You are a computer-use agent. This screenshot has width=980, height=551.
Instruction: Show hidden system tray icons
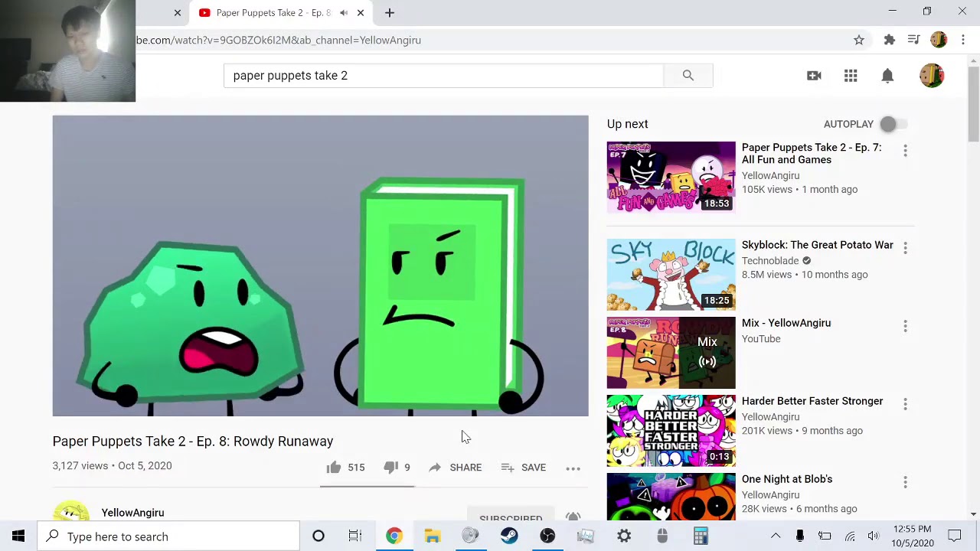coord(776,536)
